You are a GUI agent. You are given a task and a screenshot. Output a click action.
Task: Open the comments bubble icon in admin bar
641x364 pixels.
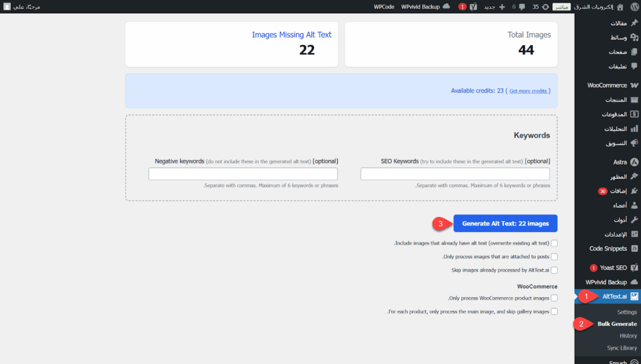pyautogui.click(x=521, y=7)
